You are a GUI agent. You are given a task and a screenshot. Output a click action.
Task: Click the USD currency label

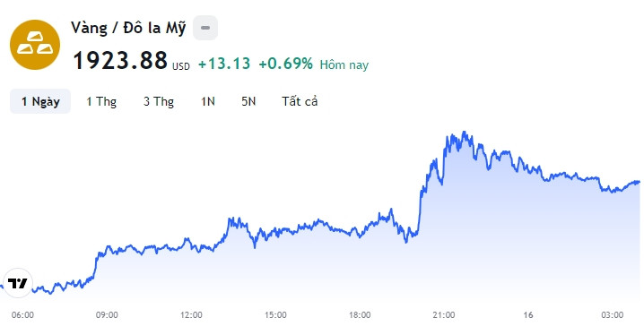click(x=180, y=66)
